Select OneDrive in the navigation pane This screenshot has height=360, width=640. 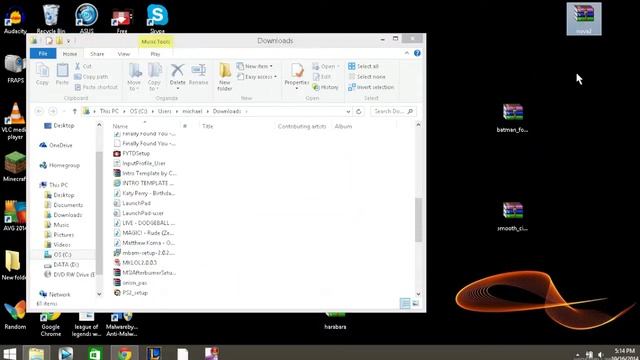click(x=56, y=145)
